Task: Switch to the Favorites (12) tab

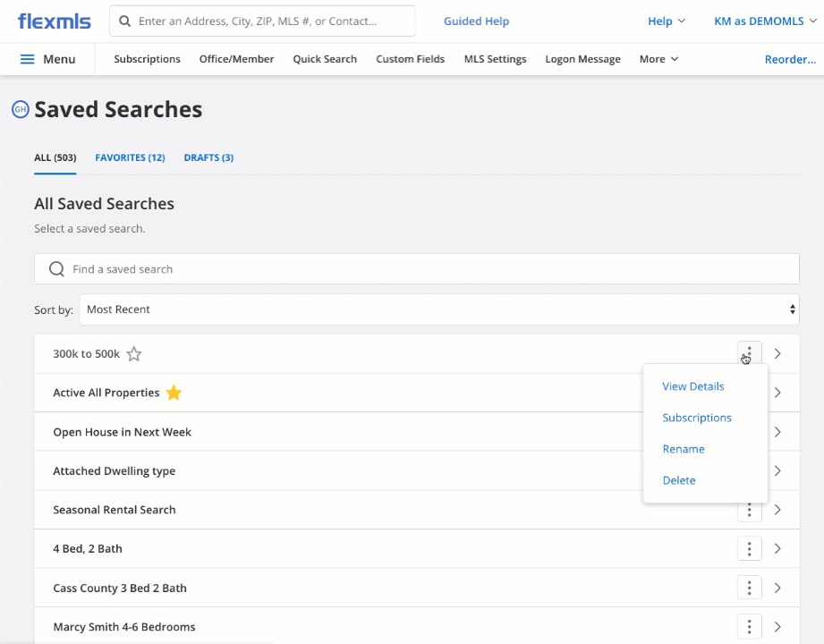Action: (x=130, y=157)
